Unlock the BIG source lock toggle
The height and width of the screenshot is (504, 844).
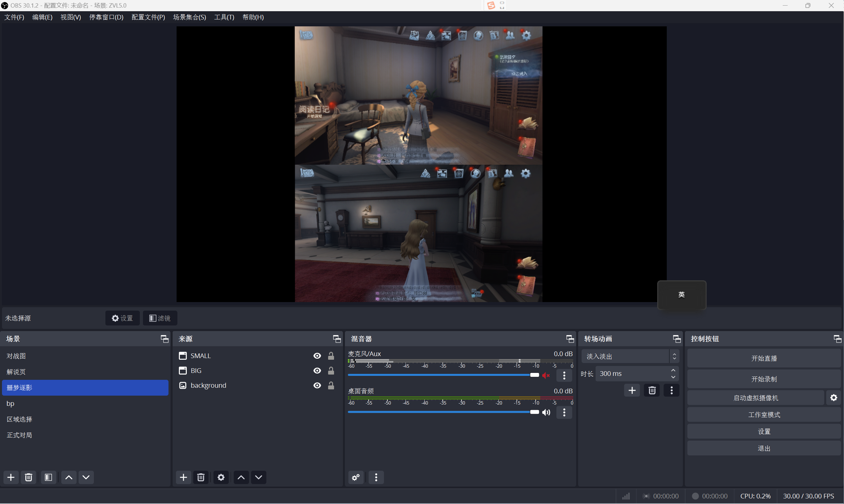pyautogui.click(x=331, y=371)
